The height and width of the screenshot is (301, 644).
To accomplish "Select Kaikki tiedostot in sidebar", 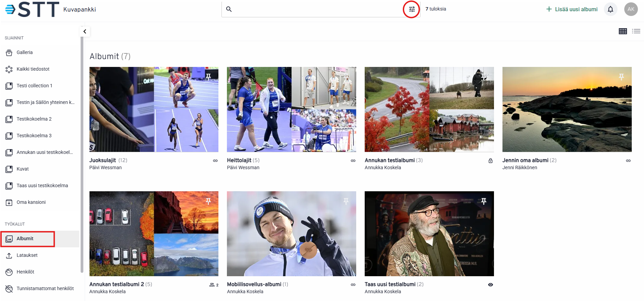I will pos(33,69).
